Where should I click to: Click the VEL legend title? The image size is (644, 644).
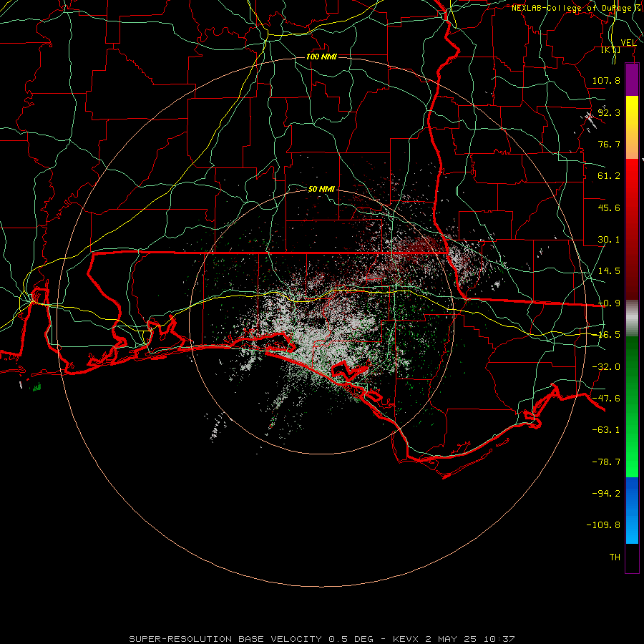click(628, 42)
